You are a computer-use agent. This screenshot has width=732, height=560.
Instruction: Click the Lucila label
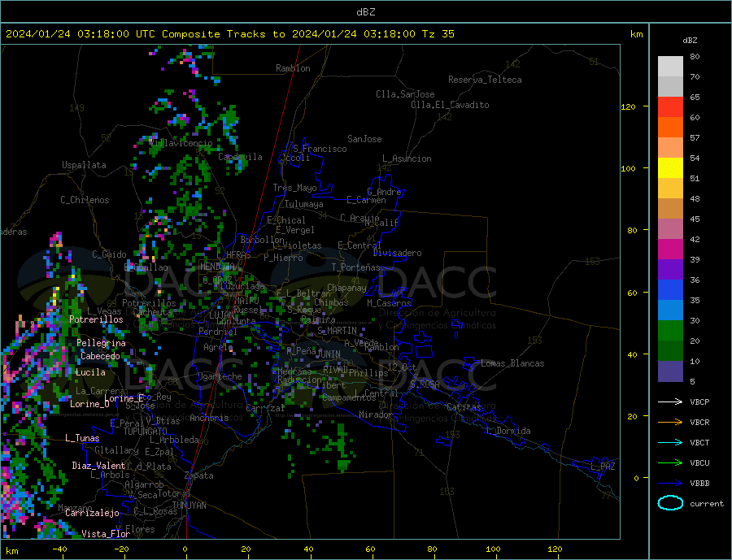tap(90, 372)
